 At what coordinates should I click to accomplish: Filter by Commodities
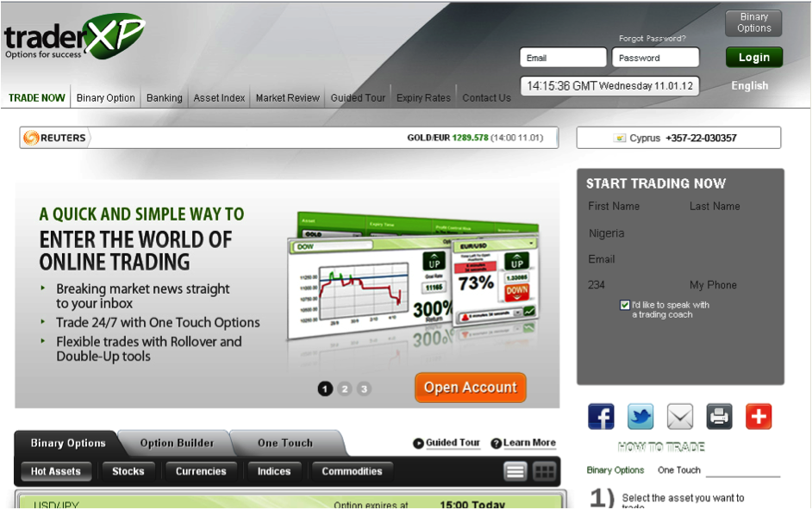click(353, 471)
